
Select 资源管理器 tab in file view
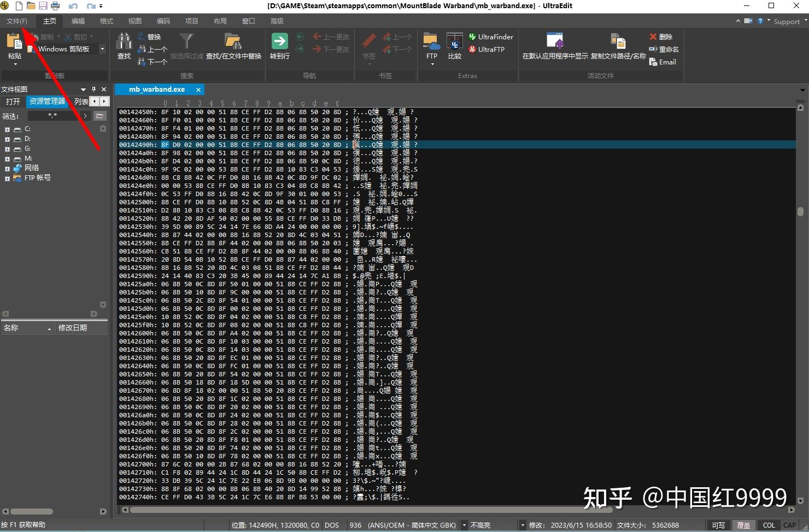(47, 102)
